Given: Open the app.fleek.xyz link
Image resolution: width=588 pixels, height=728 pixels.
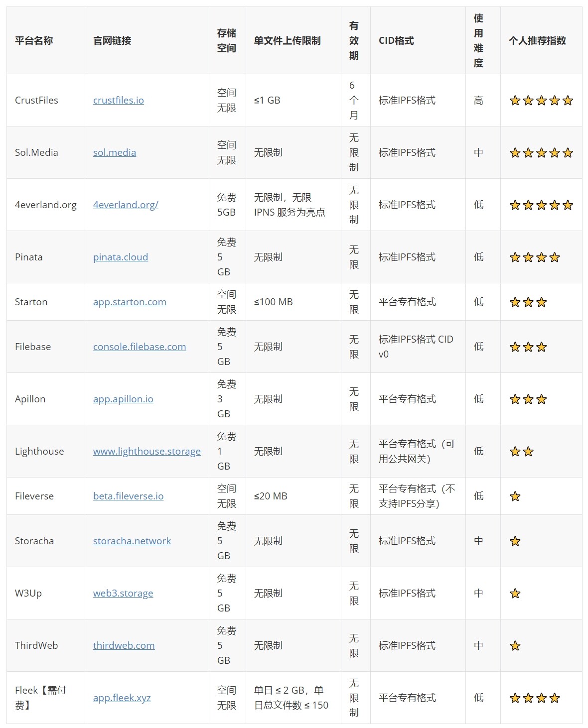Looking at the screenshot, I should tap(122, 698).
